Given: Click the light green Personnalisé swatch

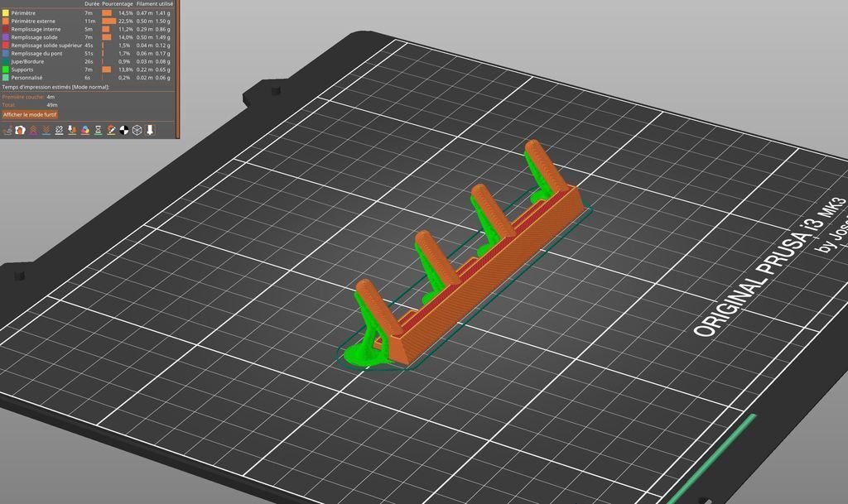Looking at the screenshot, I should 6,78.
